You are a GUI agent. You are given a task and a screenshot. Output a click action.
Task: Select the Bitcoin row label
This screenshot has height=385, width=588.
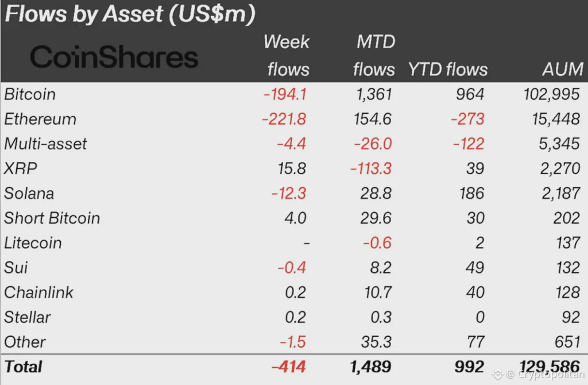click(x=30, y=94)
